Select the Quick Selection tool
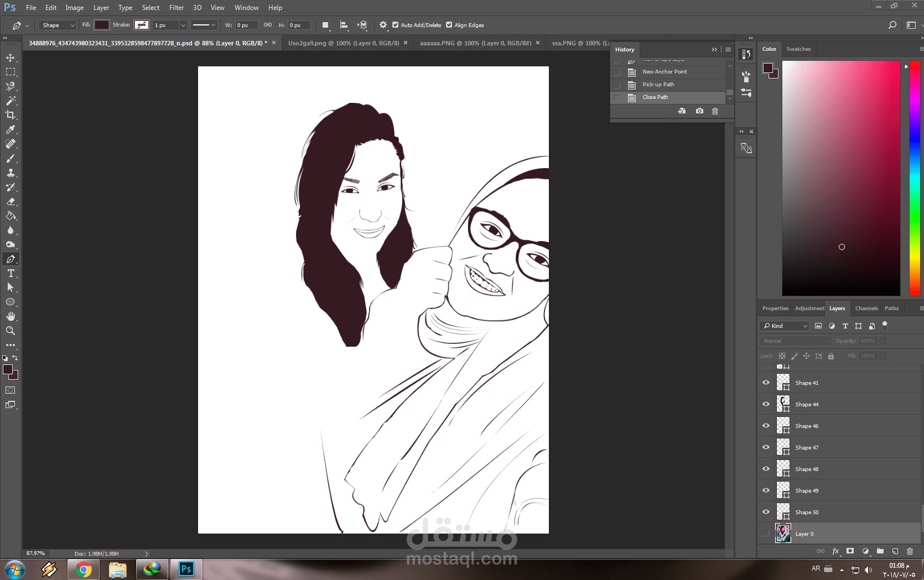Screen dimensions: 924x580 11,86
